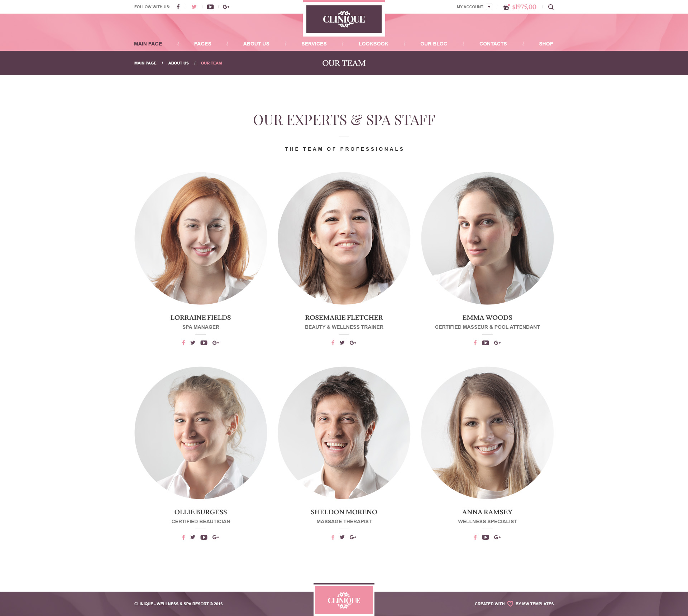688x616 pixels.
Task: Open the shopping basket icon
Action: 506,7
